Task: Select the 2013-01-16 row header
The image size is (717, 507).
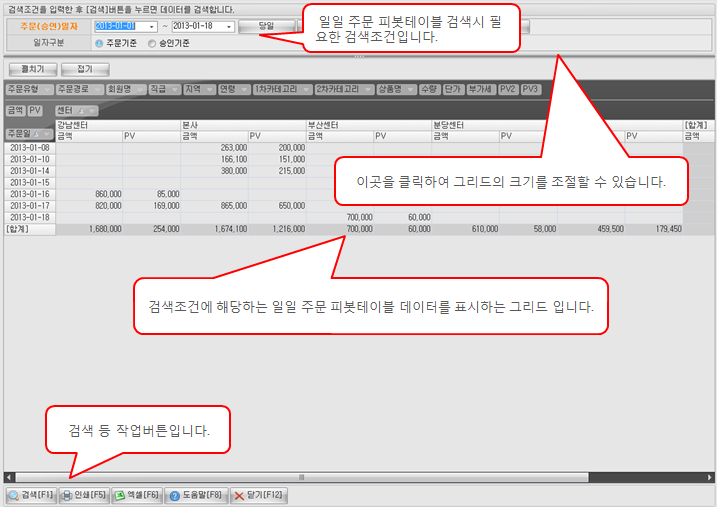Action: [30, 194]
